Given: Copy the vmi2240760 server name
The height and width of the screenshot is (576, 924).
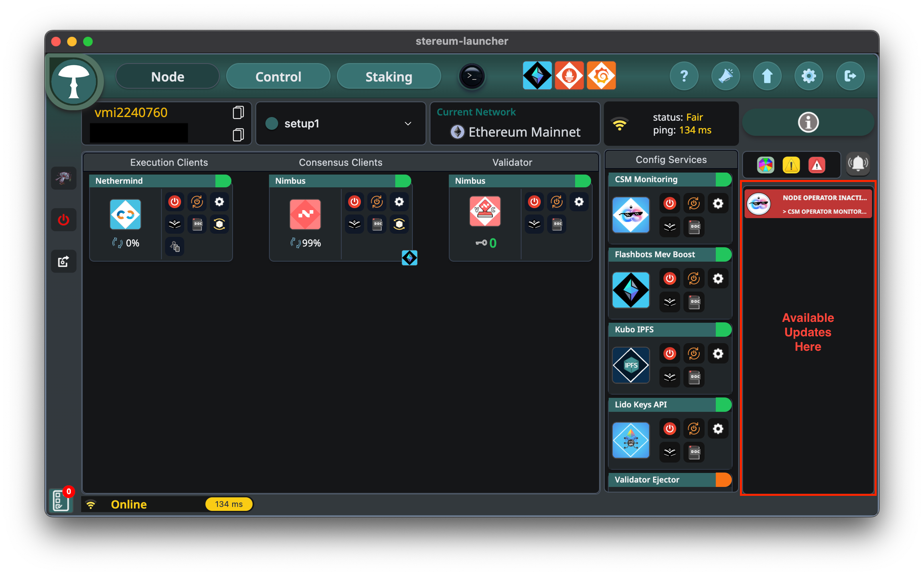Looking at the screenshot, I should [238, 113].
